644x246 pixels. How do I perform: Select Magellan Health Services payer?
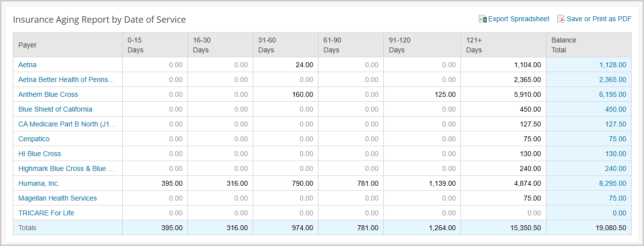[x=57, y=198]
